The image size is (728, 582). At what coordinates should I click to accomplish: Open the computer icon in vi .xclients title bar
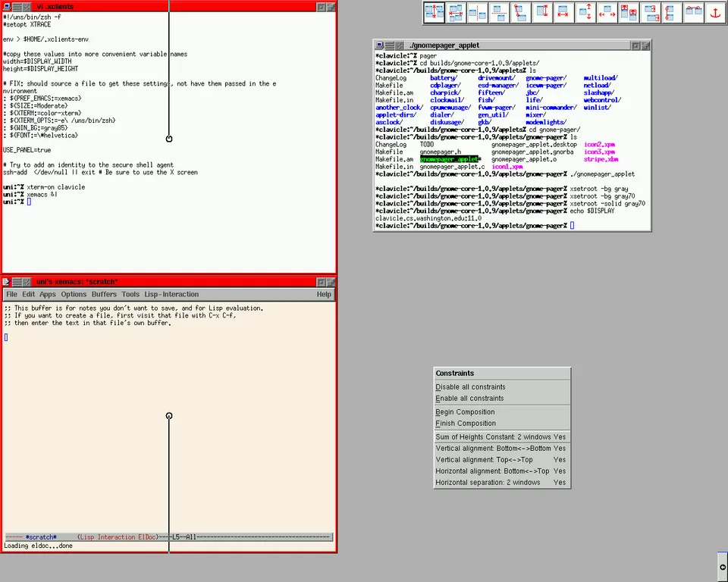[7, 7]
